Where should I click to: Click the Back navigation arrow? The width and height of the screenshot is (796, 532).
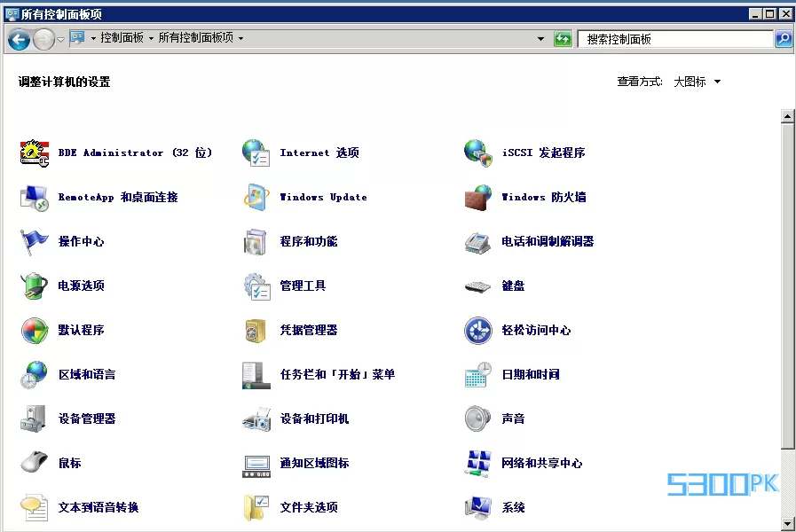point(19,39)
